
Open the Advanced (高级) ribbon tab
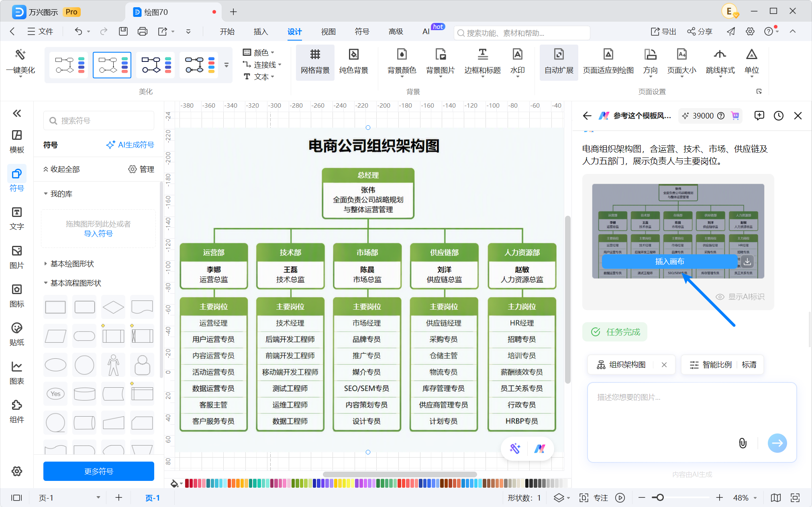click(396, 31)
